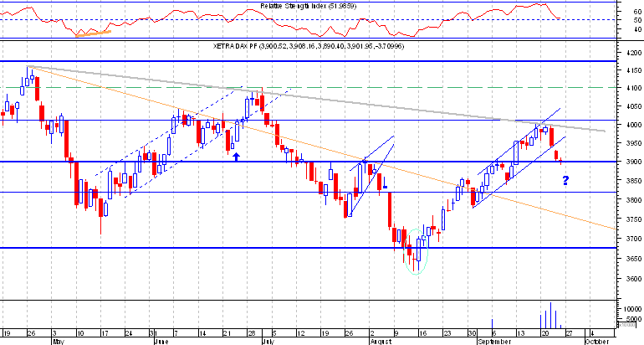Click the orange divergence line on the RSI
644x345 pixels.
pyautogui.click(x=93, y=33)
